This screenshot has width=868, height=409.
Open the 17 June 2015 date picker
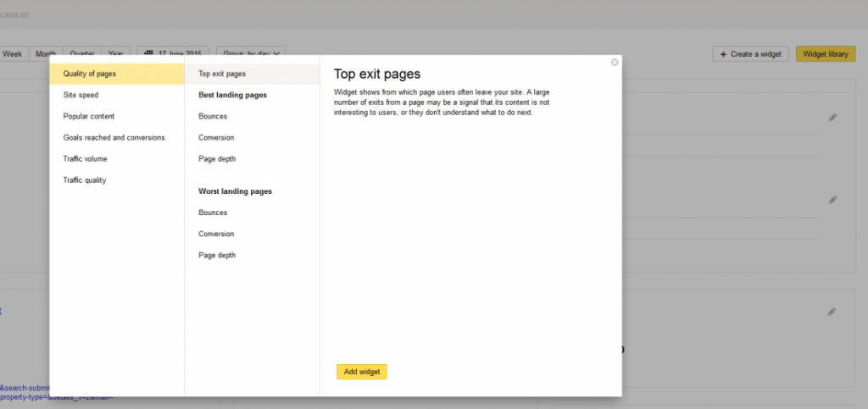point(172,53)
